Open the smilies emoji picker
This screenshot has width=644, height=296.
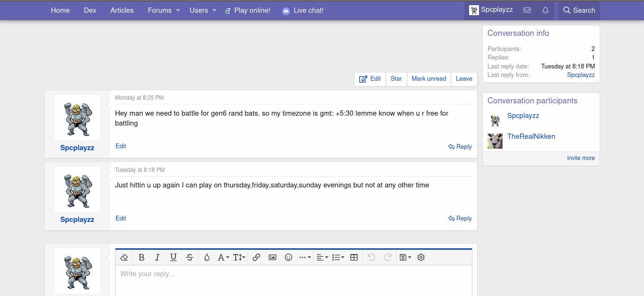pos(289,257)
